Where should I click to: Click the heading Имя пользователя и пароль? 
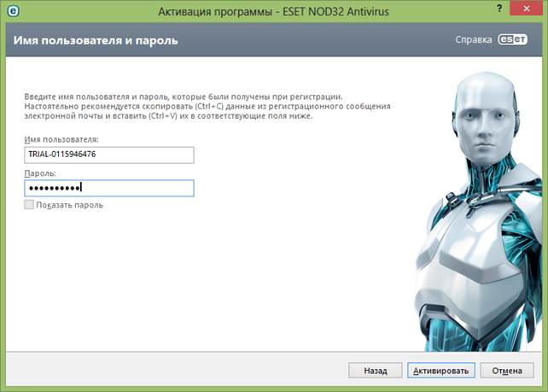coord(96,40)
